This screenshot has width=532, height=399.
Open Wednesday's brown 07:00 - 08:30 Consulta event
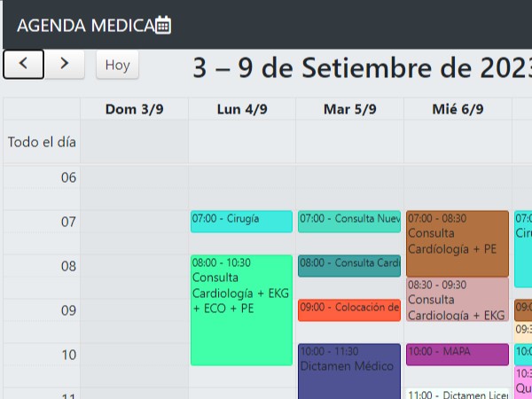458,243
